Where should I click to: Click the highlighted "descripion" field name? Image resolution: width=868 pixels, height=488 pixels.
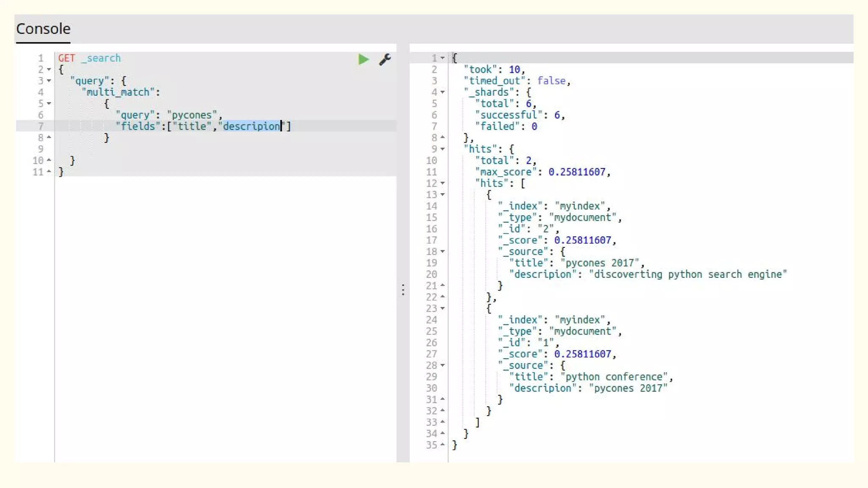tap(251, 126)
